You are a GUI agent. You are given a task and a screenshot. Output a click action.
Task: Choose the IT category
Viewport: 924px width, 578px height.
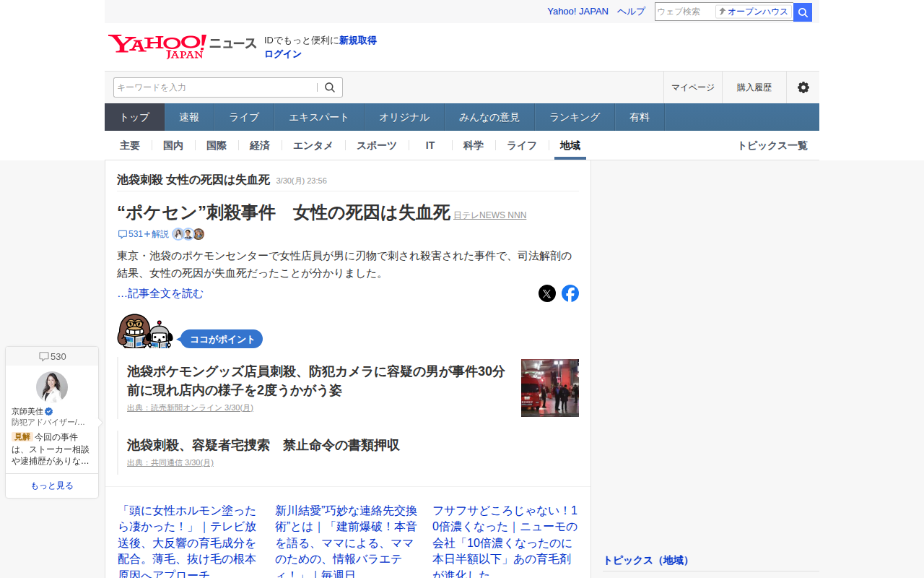(430, 145)
